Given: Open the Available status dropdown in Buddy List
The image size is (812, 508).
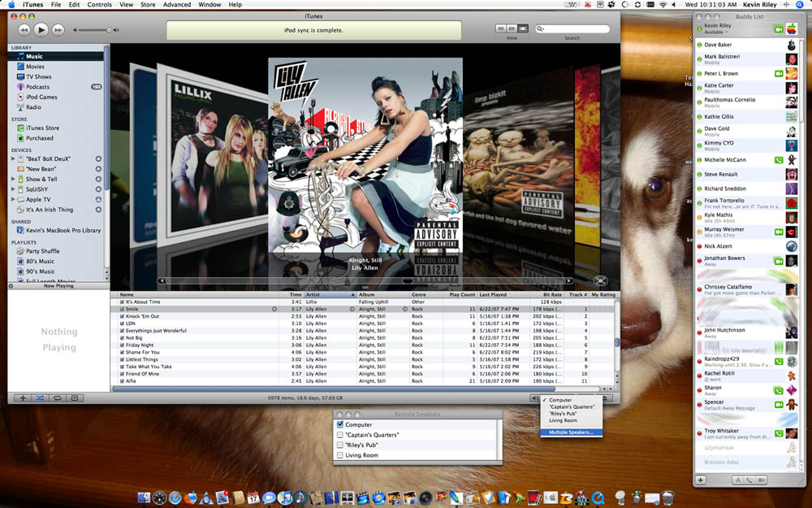Looking at the screenshot, I should (715, 33).
